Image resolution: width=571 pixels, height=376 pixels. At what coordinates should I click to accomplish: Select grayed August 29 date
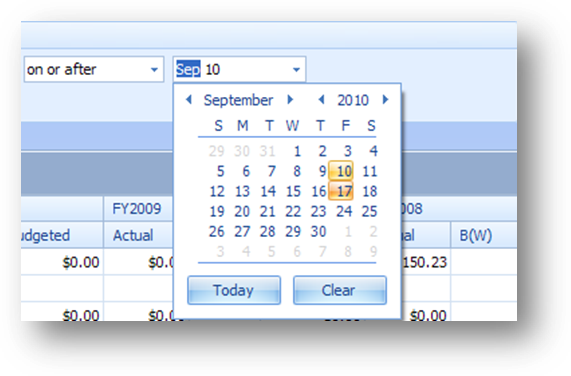tap(217, 151)
